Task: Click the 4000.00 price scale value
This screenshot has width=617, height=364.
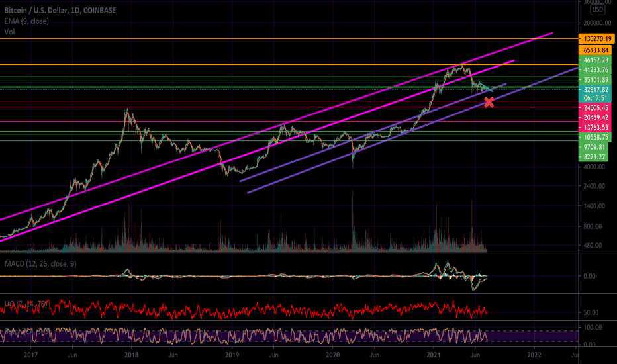Action: coord(594,167)
